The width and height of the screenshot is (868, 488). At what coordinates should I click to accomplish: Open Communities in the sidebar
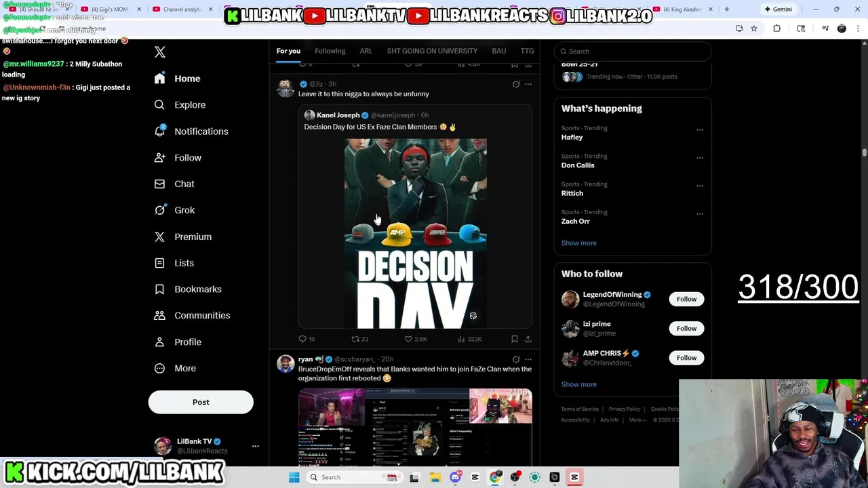[192, 316]
